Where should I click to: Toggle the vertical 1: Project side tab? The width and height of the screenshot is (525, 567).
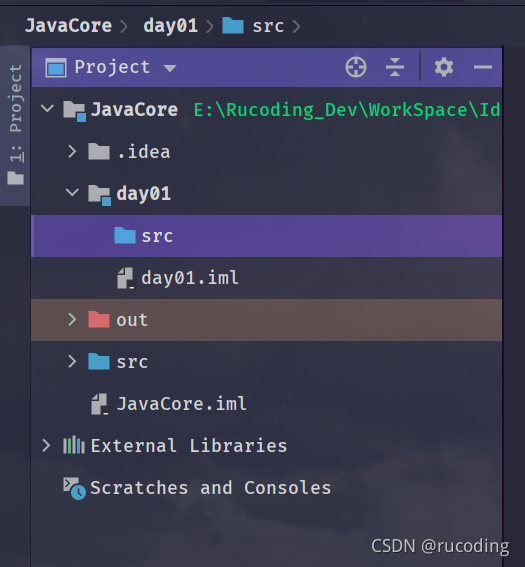point(15,125)
